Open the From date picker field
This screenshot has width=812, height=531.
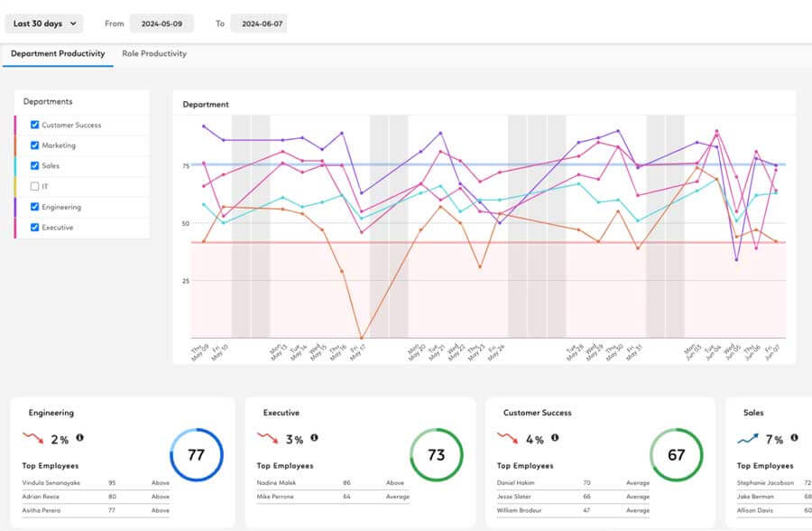coord(161,23)
